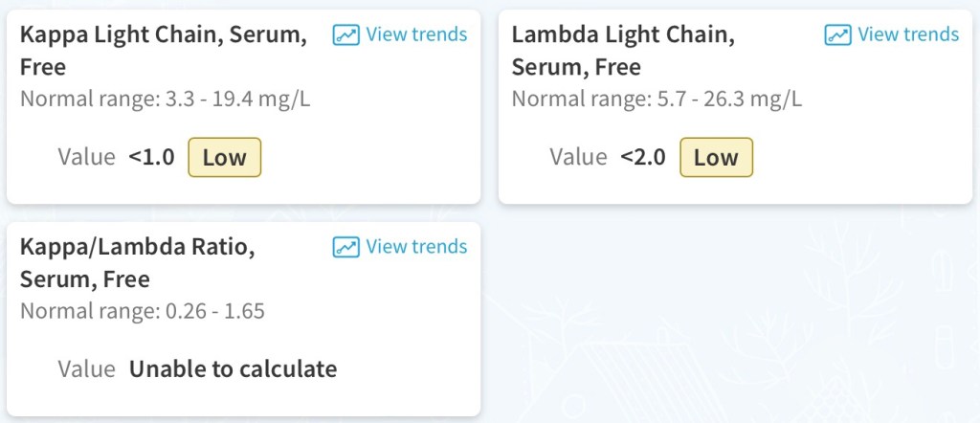Click the Value label in the Kappa/Lambda Ratio card
The image size is (980, 423).
pyautogui.click(x=86, y=368)
